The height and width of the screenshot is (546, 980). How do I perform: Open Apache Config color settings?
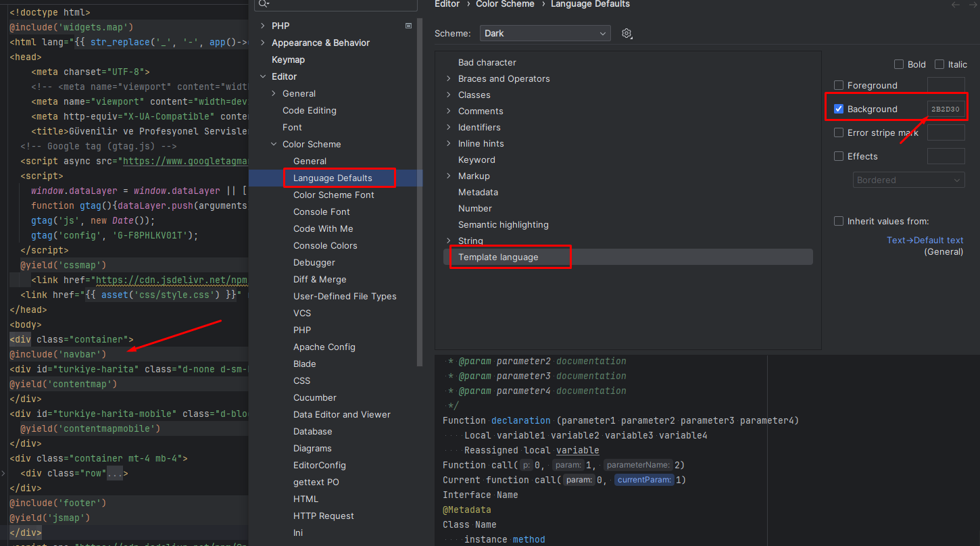pyautogui.click(x=324, y=347)
